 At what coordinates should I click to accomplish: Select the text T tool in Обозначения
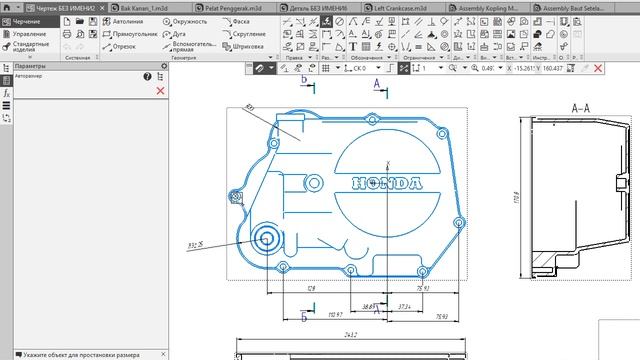pyautogui.click(x=353, y=47)
